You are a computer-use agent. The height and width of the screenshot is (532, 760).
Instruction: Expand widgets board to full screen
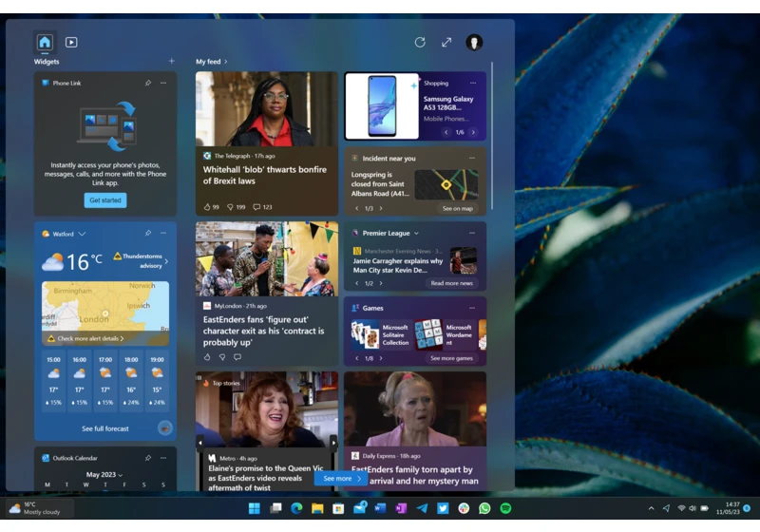tap(446, 43)
